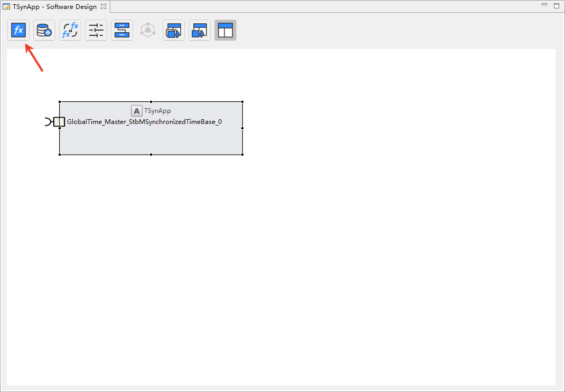565x392 pixels.
Task: Minimize the editor panel
Action: pos(544,5)
